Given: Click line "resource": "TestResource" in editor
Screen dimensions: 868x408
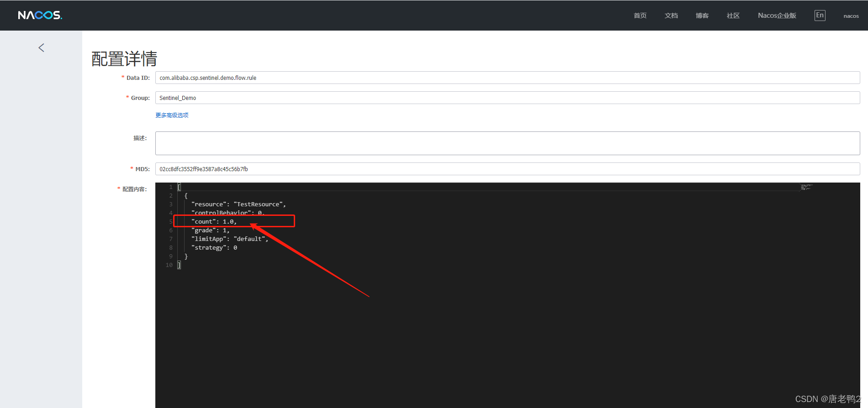Looking at the screenshot, I should (238, 204).
